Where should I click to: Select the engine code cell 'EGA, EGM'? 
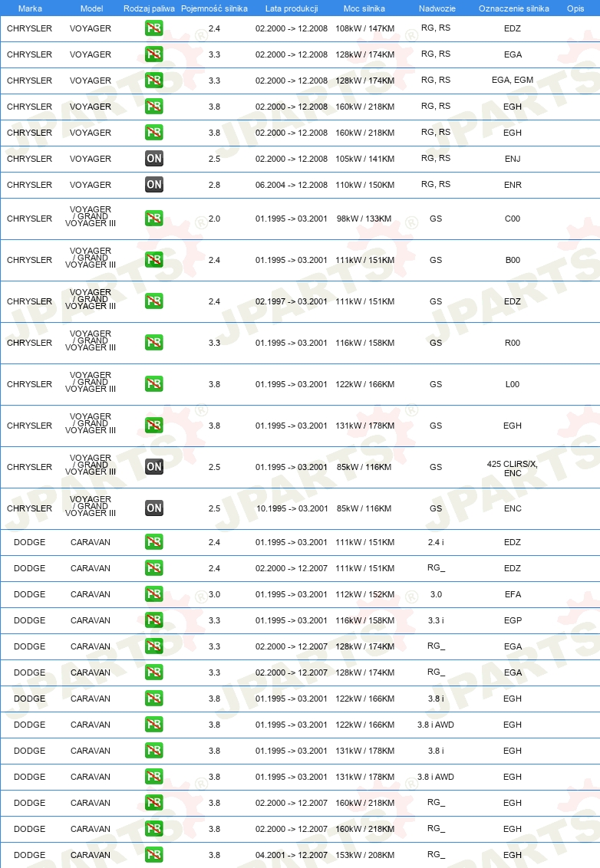click(x=513, y=81)
